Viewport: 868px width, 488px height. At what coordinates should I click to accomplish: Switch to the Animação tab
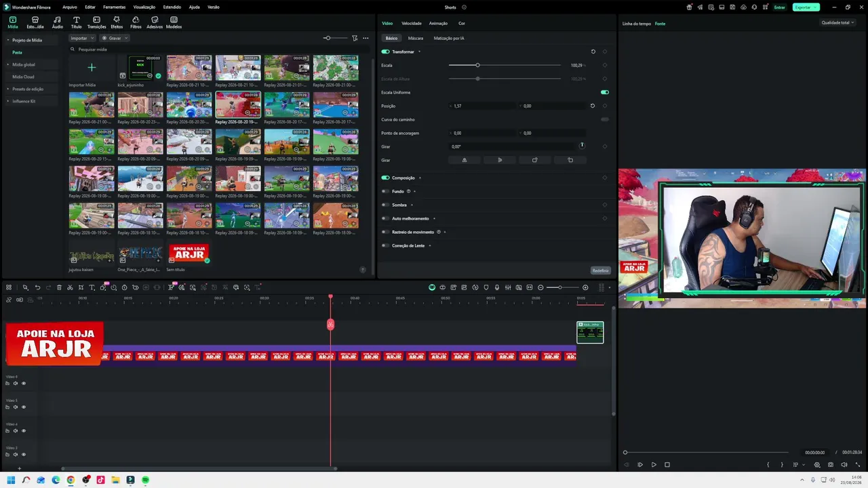click(438, 23)
